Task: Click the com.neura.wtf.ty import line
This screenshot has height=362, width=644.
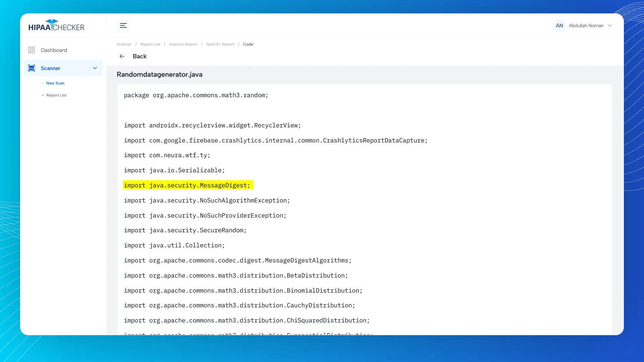Action: (x=167, y=155)
